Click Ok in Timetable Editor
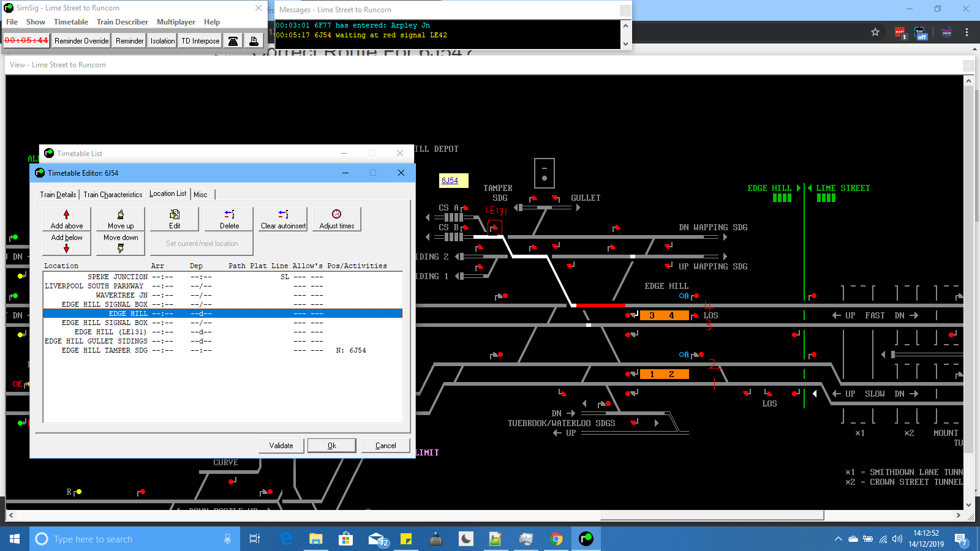980x551 pixels. 331,446
